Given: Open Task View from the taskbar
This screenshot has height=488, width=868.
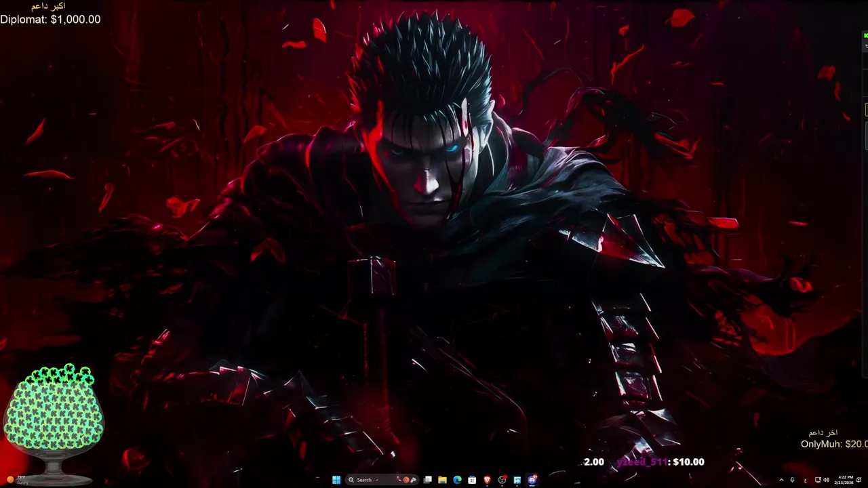Looking at the screenshot, I should (x=428, y=480).
